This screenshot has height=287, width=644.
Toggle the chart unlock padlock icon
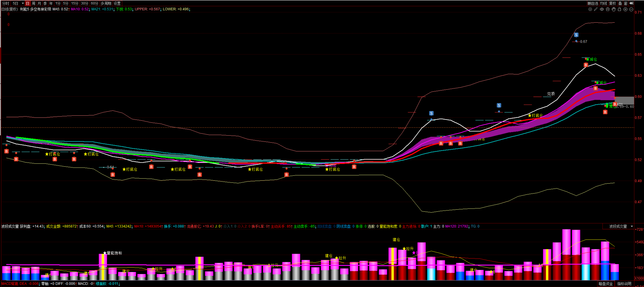click(x=619, y=9)
